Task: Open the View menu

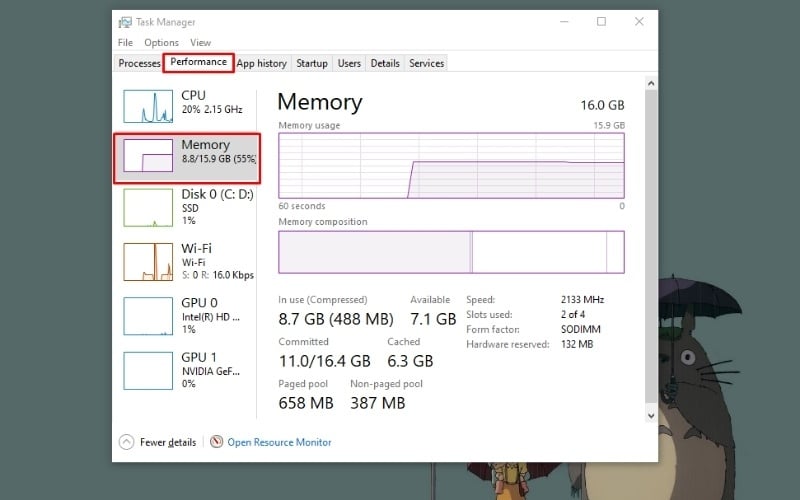Action: (x=200, y=43)
